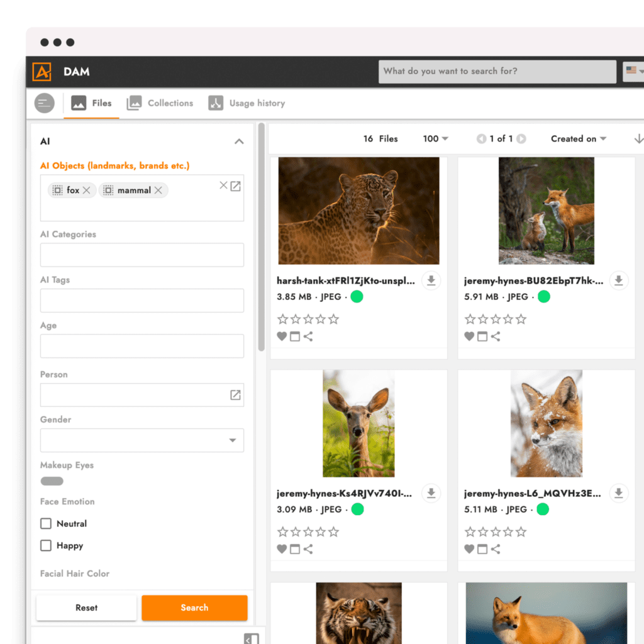Click the DAM orange logo icon
This screenshot has height=644, width=644.
(x=42, y=72)
